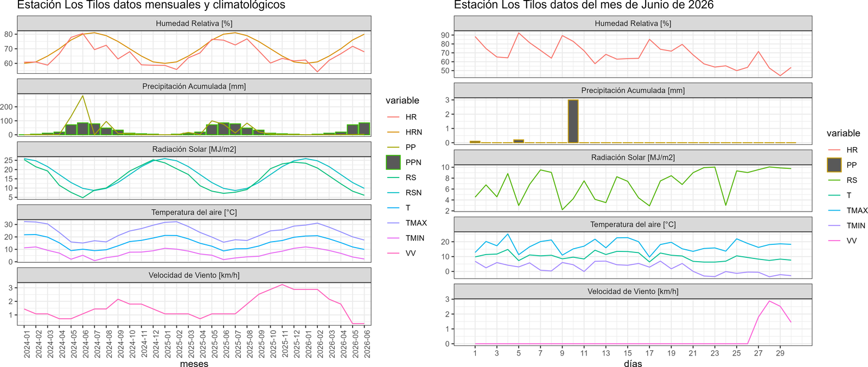868x367 pixels.
Task: Select the left 'Velocidad de Viento [km/h]' header
Action: pyautogui.click(x=194, y=275)
